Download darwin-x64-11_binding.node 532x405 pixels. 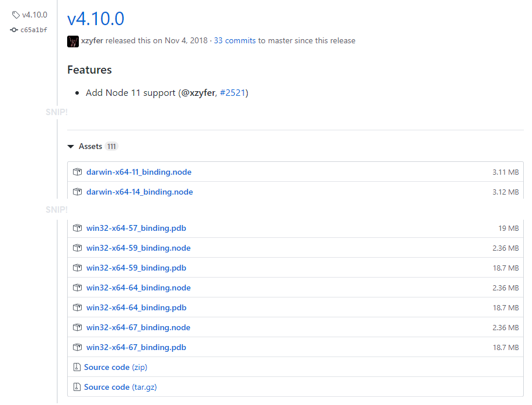[x=139, y=172]
